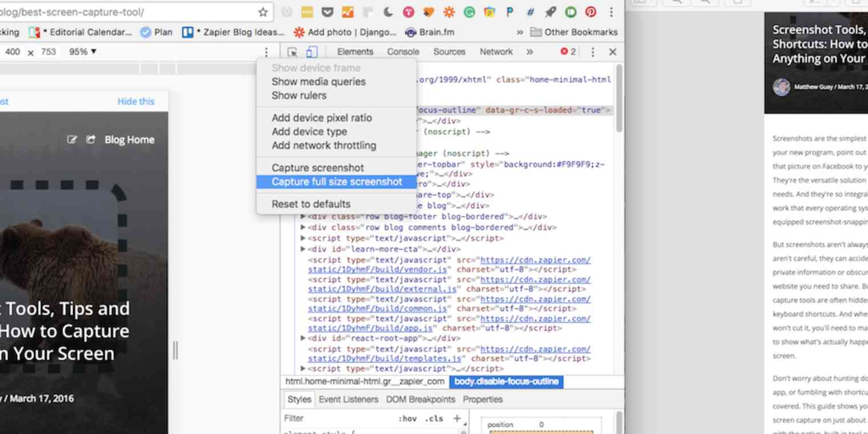Switch to the Elements tab
The width and height of the screenshot is (868, 434).
coord(355,52)
